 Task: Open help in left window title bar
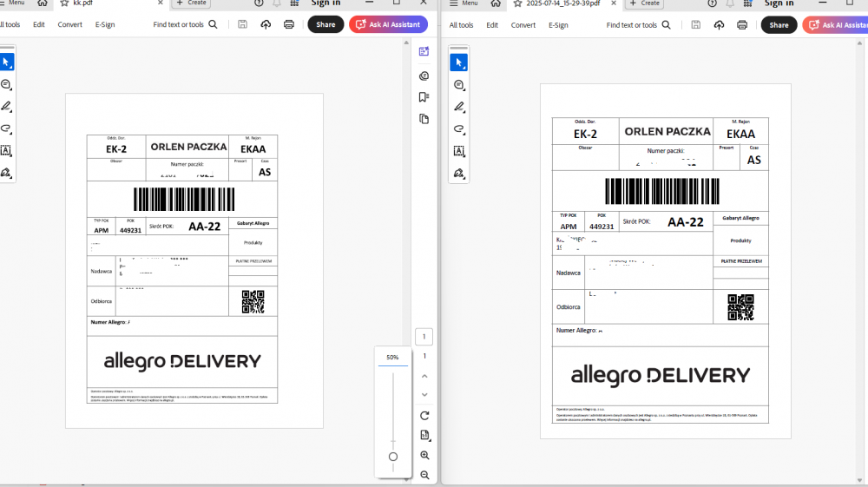pos(259,3)
